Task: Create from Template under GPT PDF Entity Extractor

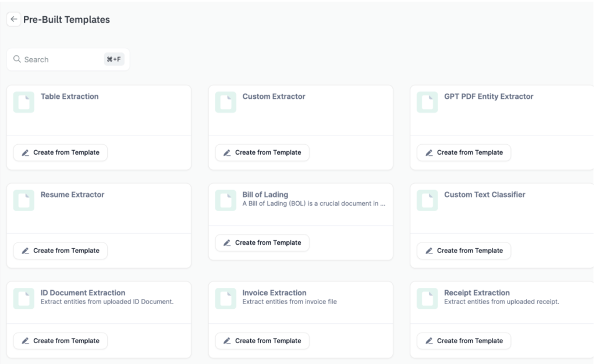Action: click(463, 152)
